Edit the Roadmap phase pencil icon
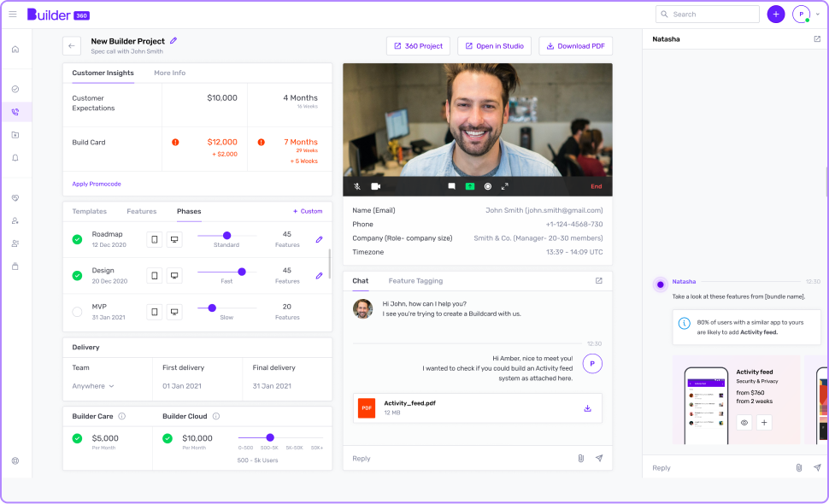829x504 pixels. point(320,239)
